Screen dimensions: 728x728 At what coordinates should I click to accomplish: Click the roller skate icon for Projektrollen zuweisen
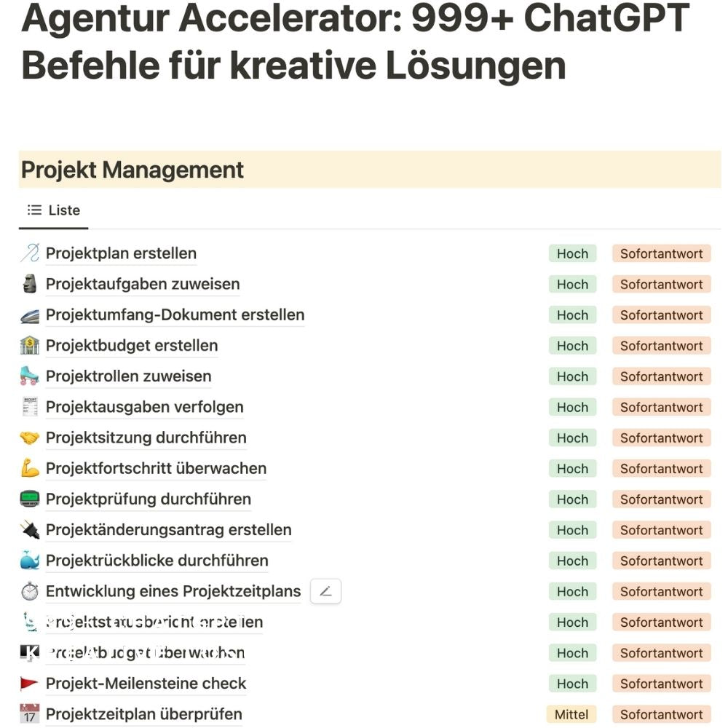(x=30, y=376)
